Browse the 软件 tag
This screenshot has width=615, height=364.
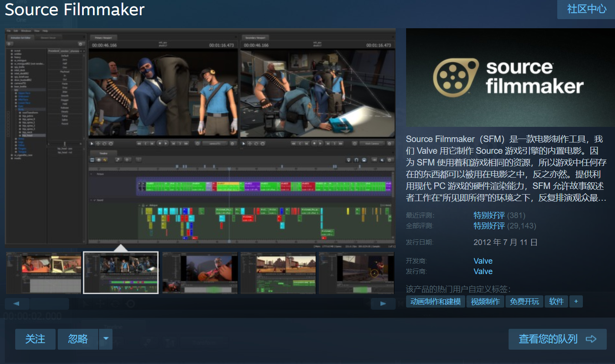[556, 301]
